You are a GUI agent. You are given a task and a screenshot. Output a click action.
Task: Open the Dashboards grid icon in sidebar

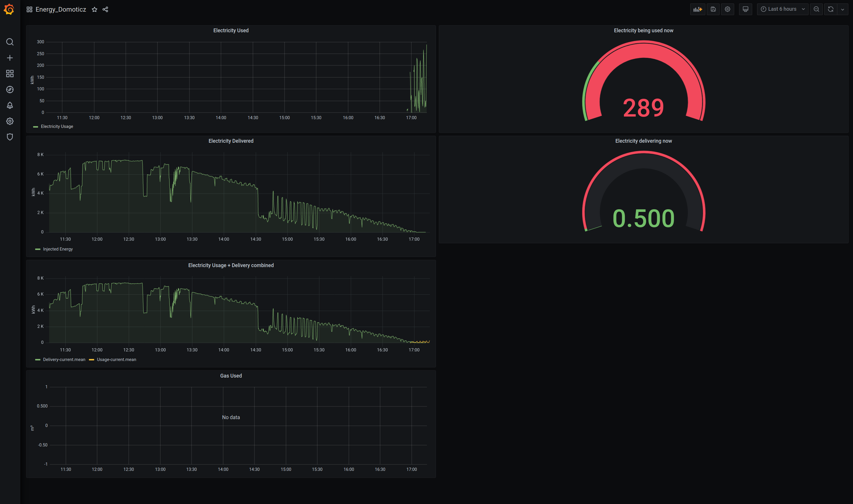10,74
